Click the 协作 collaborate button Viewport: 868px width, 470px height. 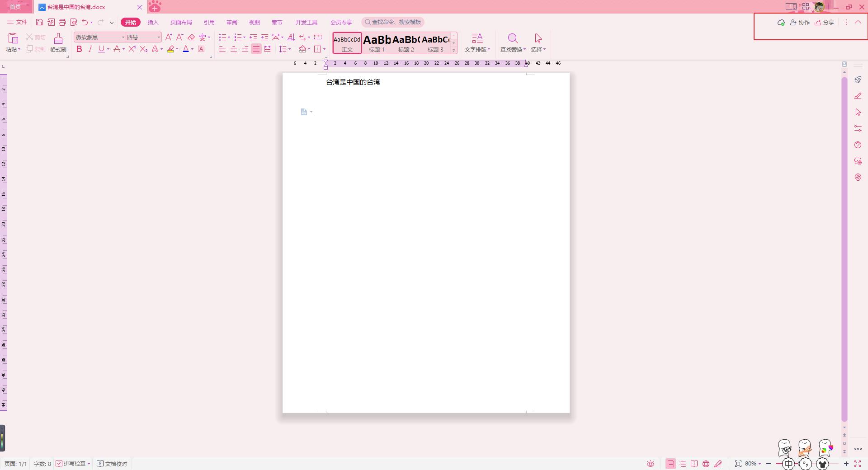(800, 22)
